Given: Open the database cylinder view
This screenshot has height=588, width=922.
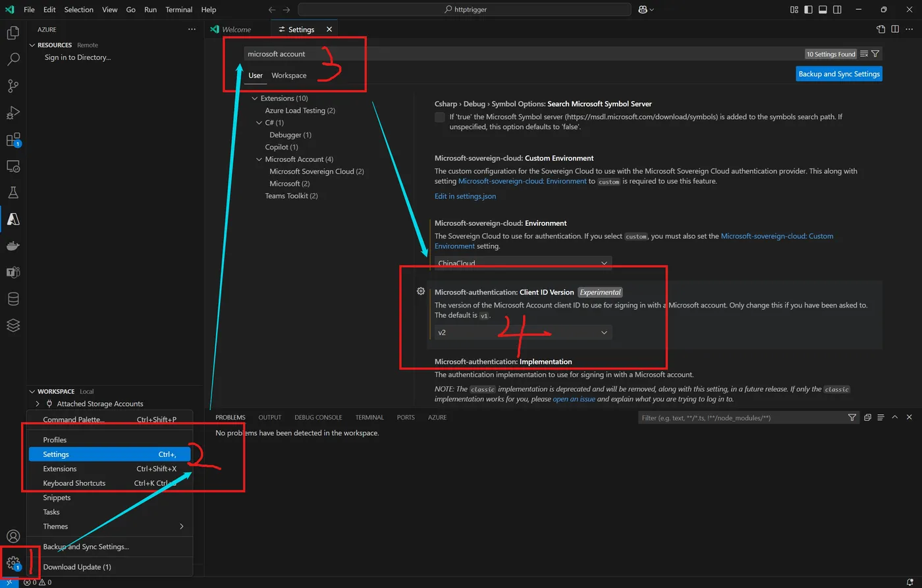Looking at the screenshot, I should pos(13,299).
